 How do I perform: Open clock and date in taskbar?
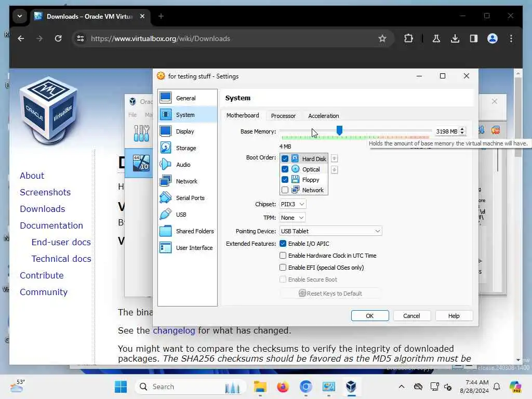pyautogui.click(x=474, y=387)
